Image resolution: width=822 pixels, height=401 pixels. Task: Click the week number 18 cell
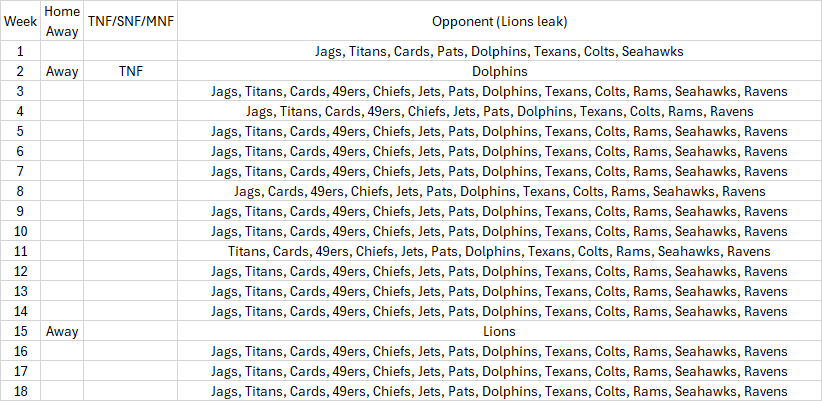pyautogui.click(x=20, y=391)
